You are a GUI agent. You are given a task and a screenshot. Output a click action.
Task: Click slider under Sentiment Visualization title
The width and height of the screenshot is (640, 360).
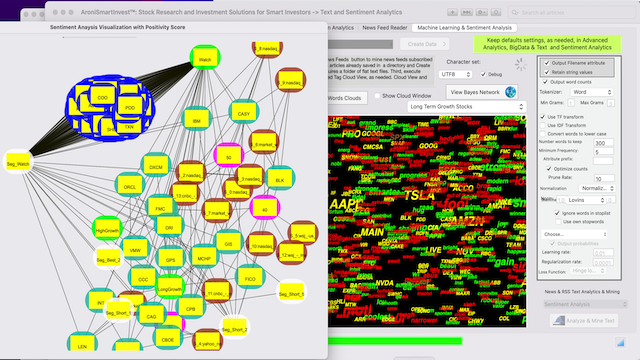tap(100, 37)
